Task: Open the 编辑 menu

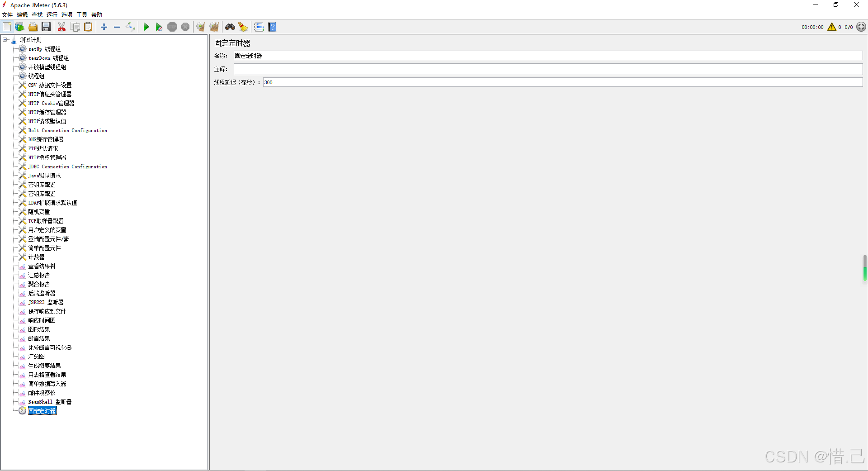Action: click(x=22, y=15)
